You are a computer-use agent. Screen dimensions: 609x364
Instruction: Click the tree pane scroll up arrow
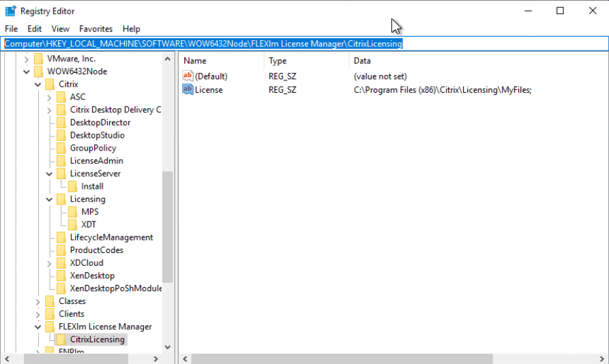167,59
